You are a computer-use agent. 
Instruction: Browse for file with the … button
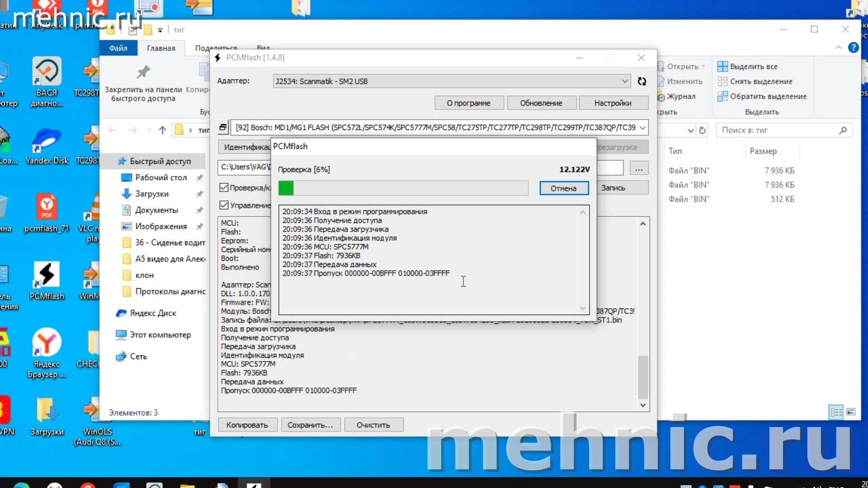coord(638,169)
